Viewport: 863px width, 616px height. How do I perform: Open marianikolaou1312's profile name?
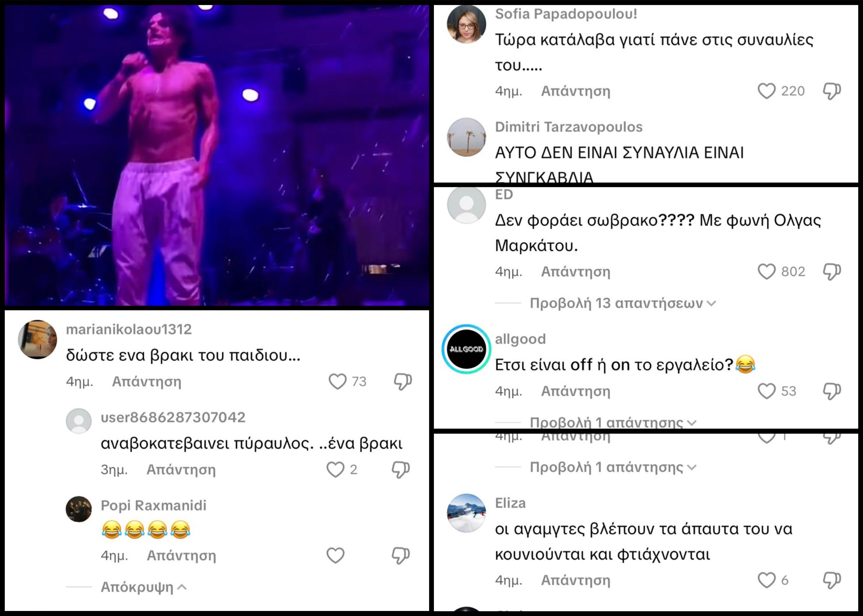128,330
